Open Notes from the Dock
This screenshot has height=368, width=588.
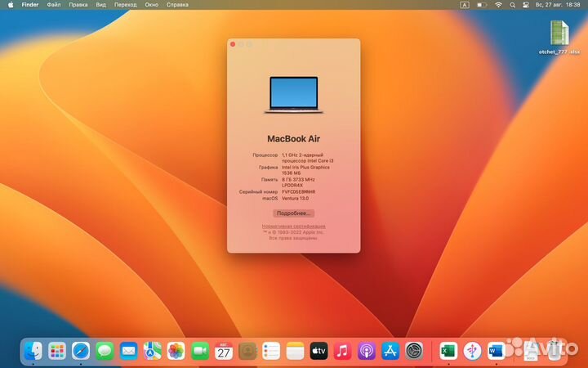click(x=295, y=352)
